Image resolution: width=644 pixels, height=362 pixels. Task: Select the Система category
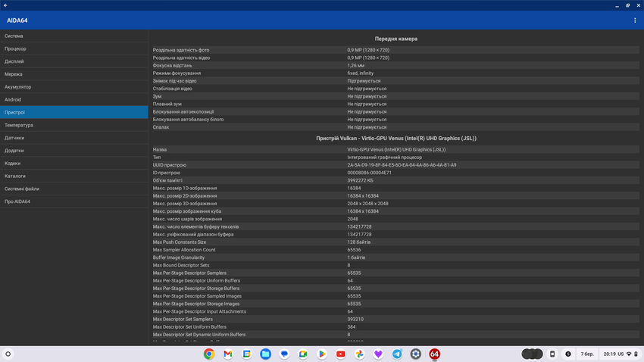pyautogui.click(x=73, y=36)
